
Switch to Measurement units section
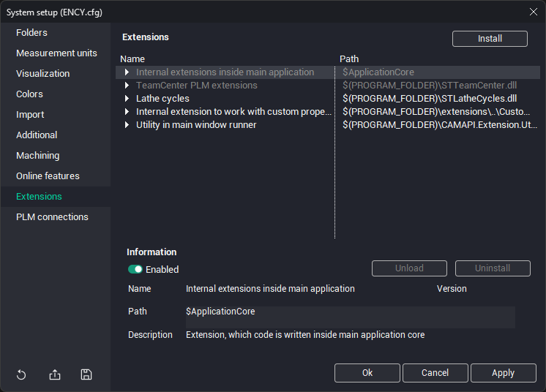click(x=56, y=53)
